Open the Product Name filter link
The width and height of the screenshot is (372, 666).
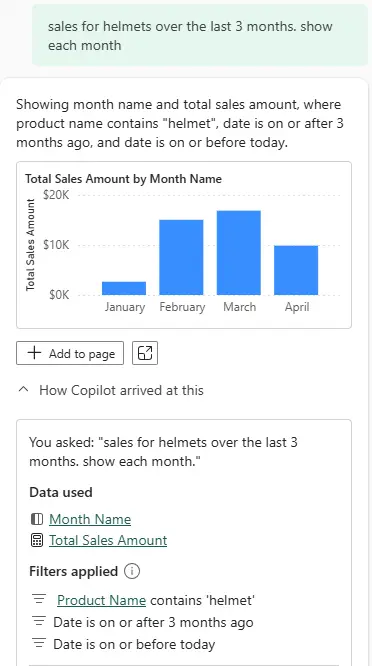pos(101,600)
